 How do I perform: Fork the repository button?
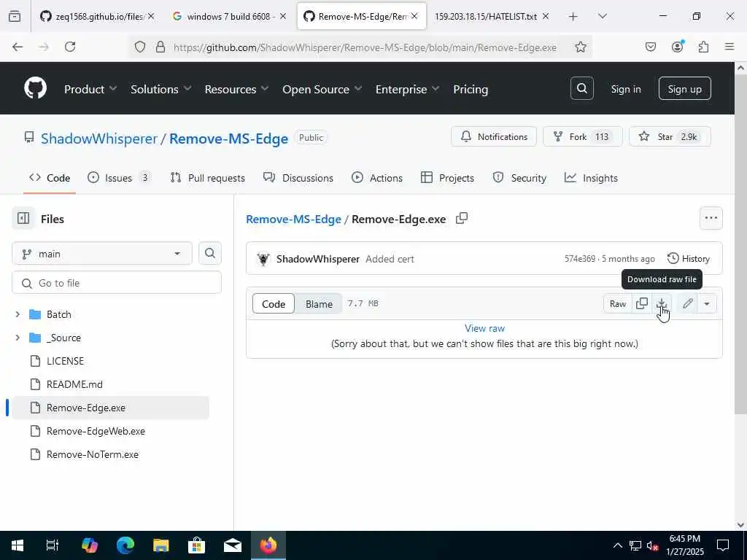click(582, 136)
